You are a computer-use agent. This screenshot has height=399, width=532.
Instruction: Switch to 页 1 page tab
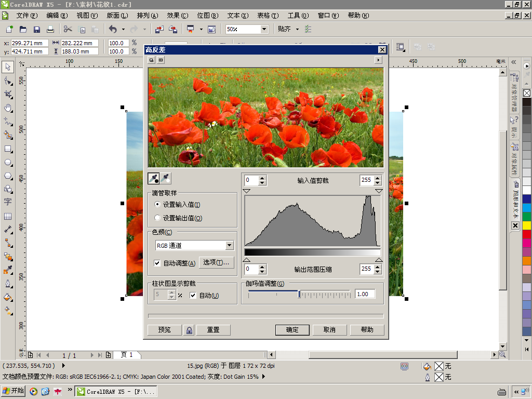[x=127, y=355]
